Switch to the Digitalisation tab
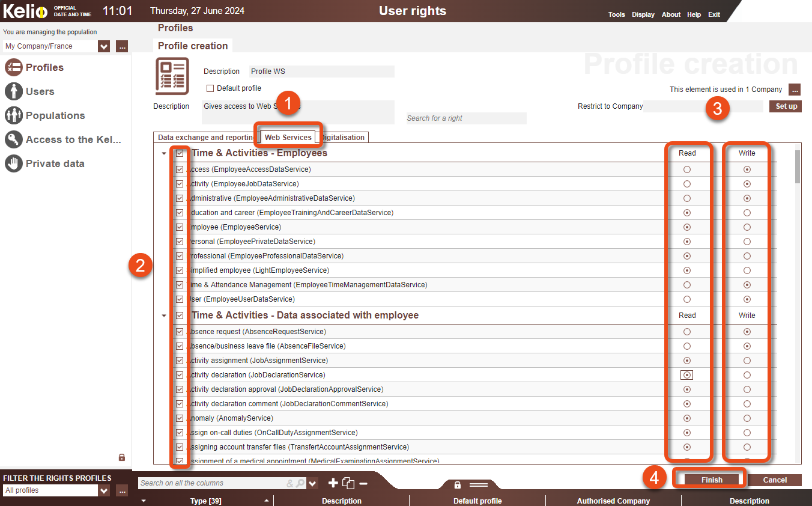812x506 pixels. pyautogui.click(x=343, y=138)
